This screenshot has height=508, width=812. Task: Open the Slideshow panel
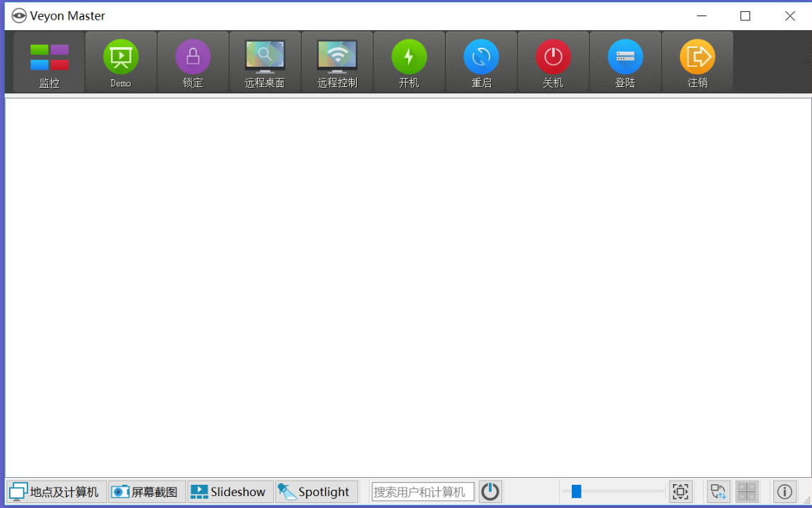229,491
